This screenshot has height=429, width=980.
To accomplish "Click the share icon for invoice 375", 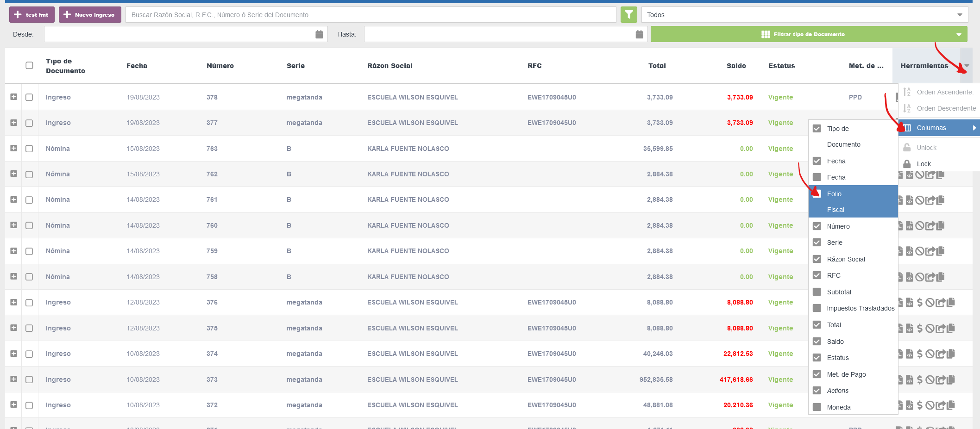I will (940, 329).
